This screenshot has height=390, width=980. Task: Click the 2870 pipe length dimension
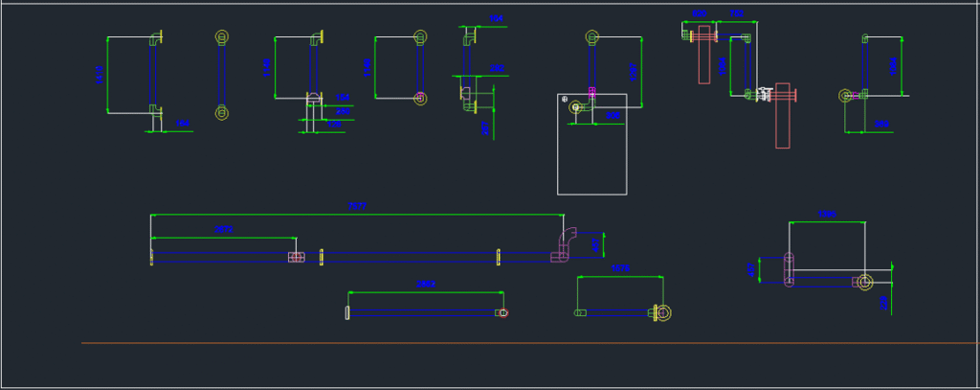(x=224, y=230)
